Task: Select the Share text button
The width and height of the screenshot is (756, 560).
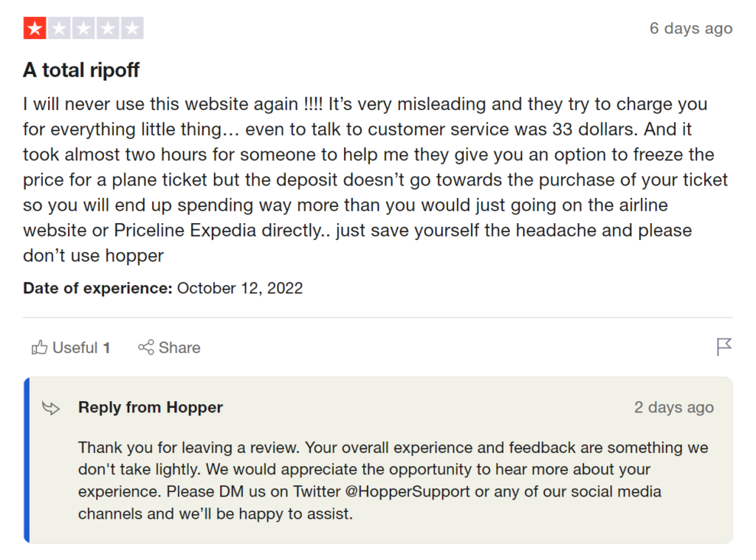Action: coord(179,348)
